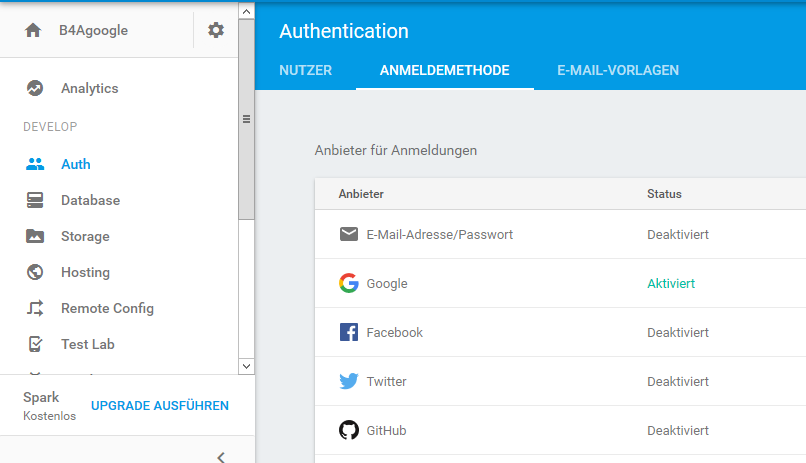Viewport: 806px width, 463px height.
Task: Click Deaktiviert status for Twitter
Action: [x=677, y=381]
